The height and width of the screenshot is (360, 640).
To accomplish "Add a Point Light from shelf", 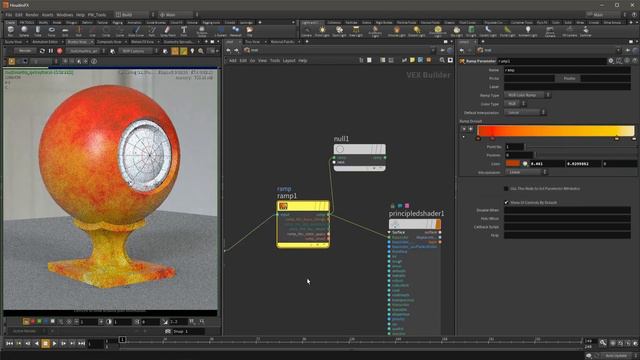I will (322, 31).
